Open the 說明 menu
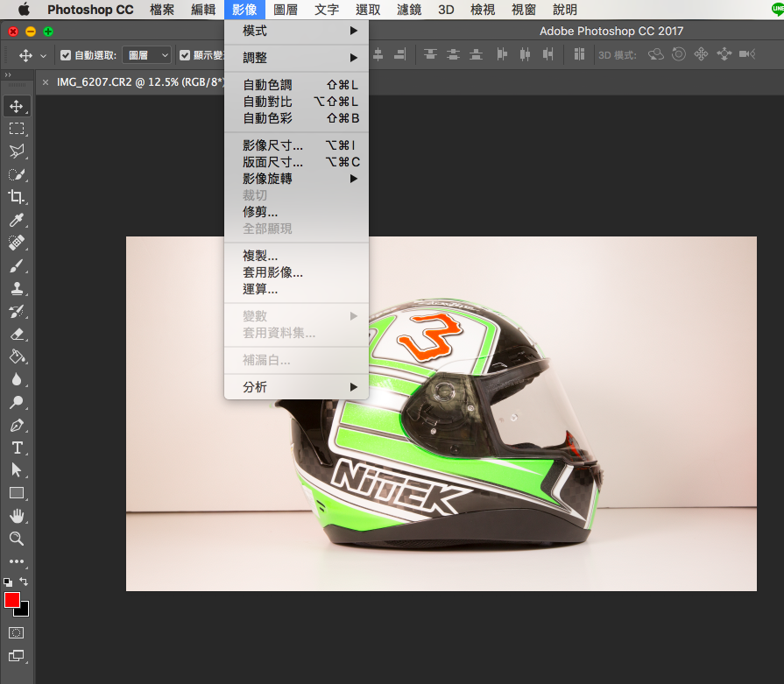Viewport: 784px width, 684px height. pyautogui.click(x=565, y=10)
